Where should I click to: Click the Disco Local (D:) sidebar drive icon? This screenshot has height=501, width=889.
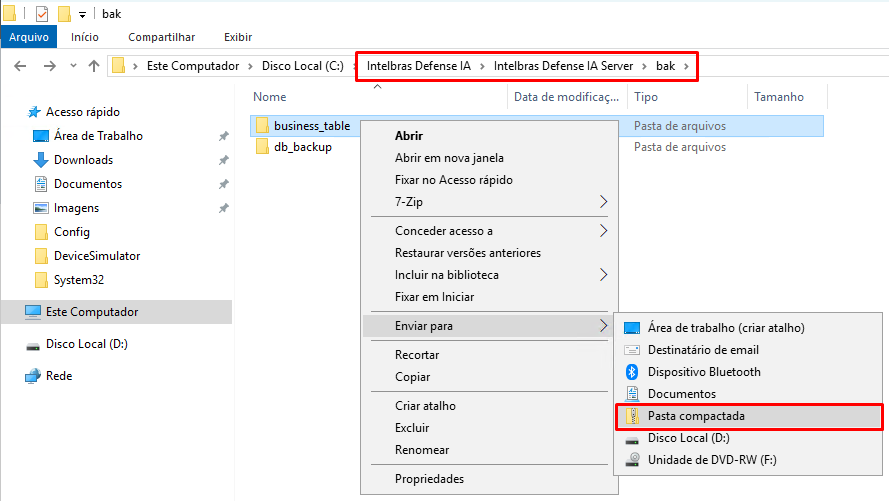[x=33, y=345]
